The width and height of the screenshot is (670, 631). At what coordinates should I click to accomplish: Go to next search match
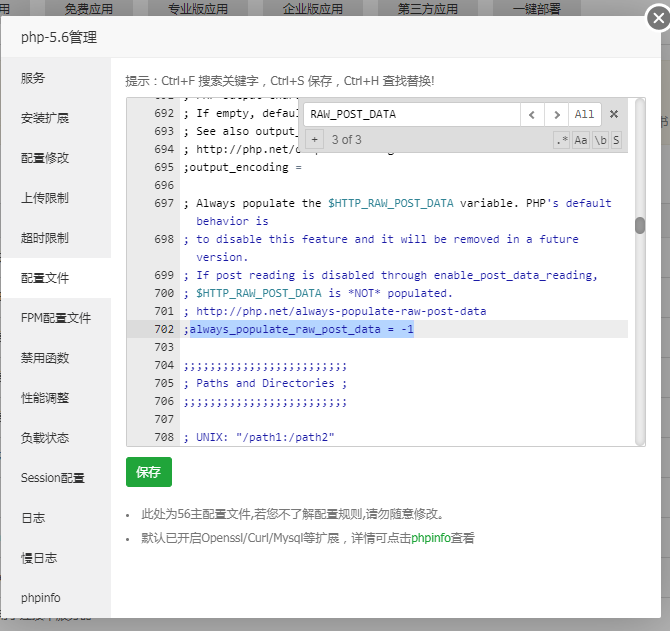(556, 114)
